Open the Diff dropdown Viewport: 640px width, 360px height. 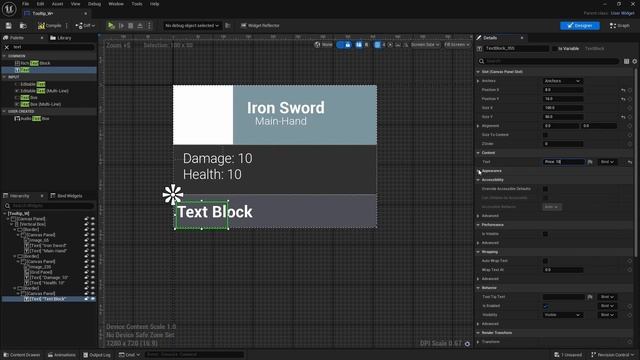pos(85,26)
